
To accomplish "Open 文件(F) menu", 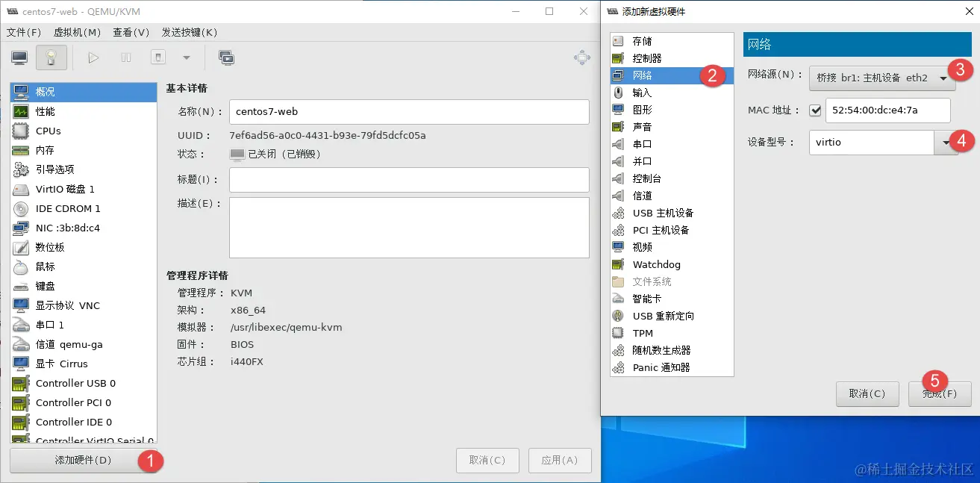I will 24,32.
